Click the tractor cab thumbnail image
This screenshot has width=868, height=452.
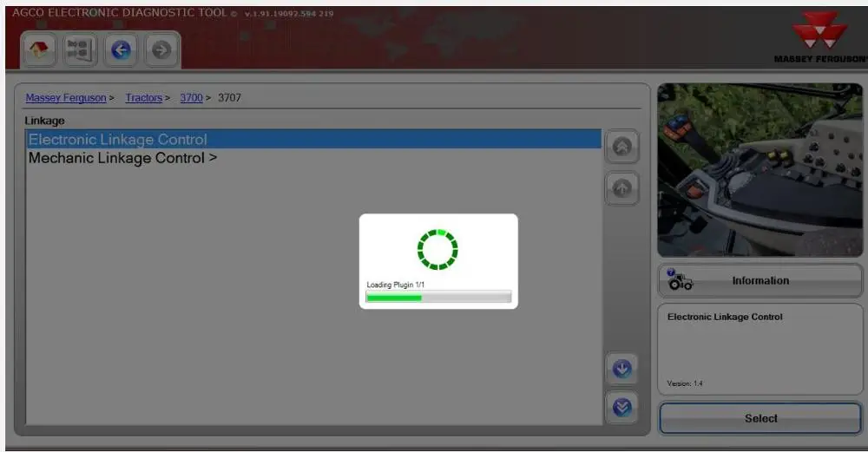click(759, 170)
